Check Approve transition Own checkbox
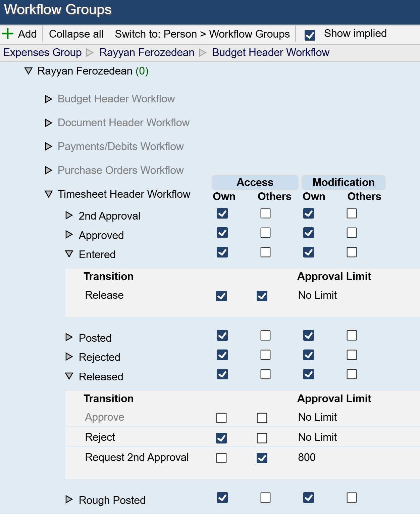 [221, 418]
